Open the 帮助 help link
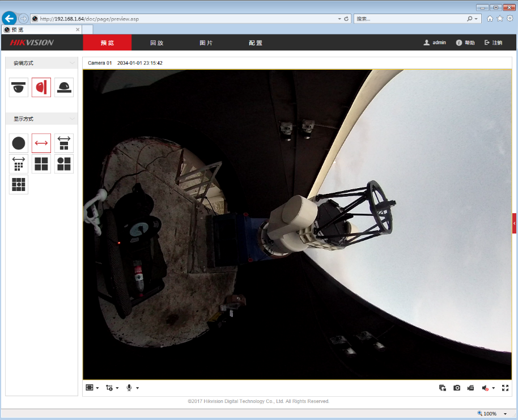Screen dimensions: 518x420 (466, 43)
